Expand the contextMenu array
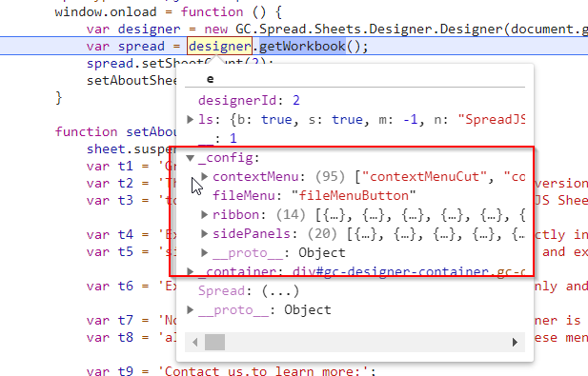The width and height of the screenshot is (588, 376). tap(204, 177)
